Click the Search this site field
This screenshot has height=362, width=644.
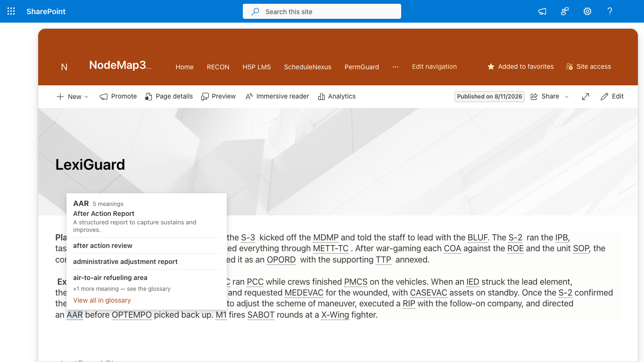click(322, 11)
